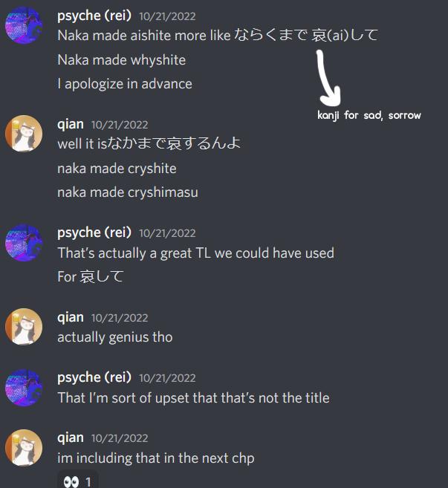This screenshot has width=448, height=488.
Task: Click the qian username above 'well it is'
Action: 71,125
